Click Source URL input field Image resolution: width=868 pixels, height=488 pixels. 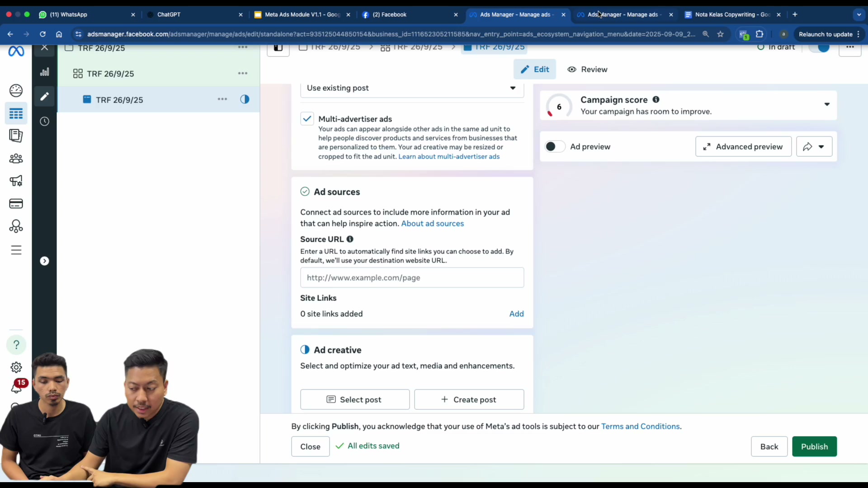(x=412, y=277)
